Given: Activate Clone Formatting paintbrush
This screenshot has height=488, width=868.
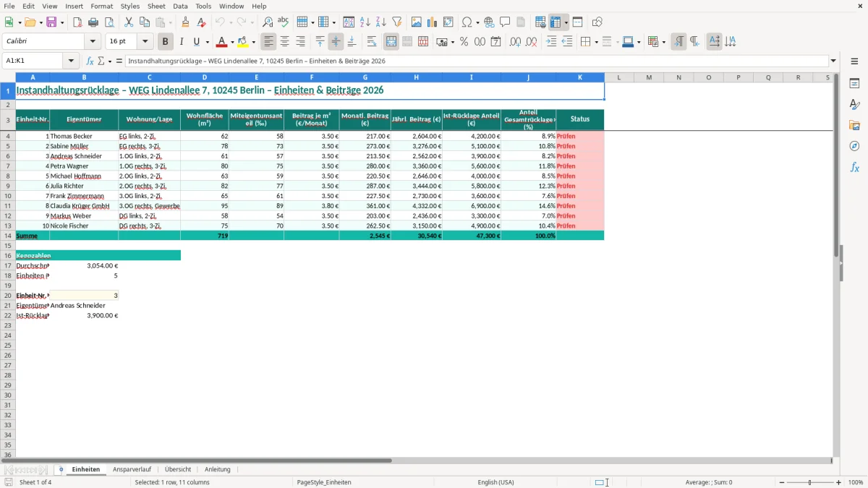Looking at the screenshot, I should [186, 22].
